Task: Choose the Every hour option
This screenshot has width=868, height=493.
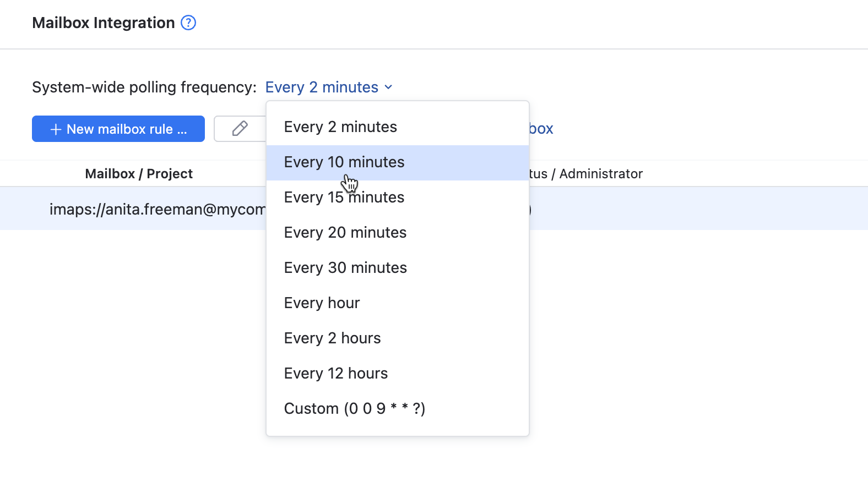Action: (x=322, y=303)
